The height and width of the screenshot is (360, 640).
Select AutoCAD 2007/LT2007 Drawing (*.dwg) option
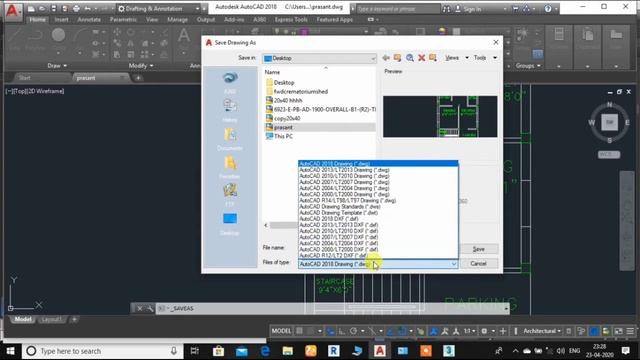pos(378,182)
